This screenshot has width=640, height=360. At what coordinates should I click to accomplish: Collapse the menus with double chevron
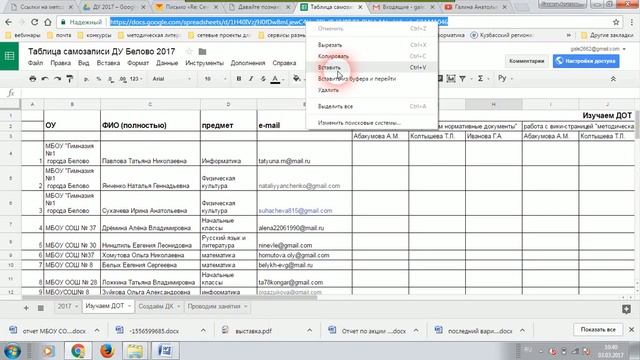click(x=613, y=79)
